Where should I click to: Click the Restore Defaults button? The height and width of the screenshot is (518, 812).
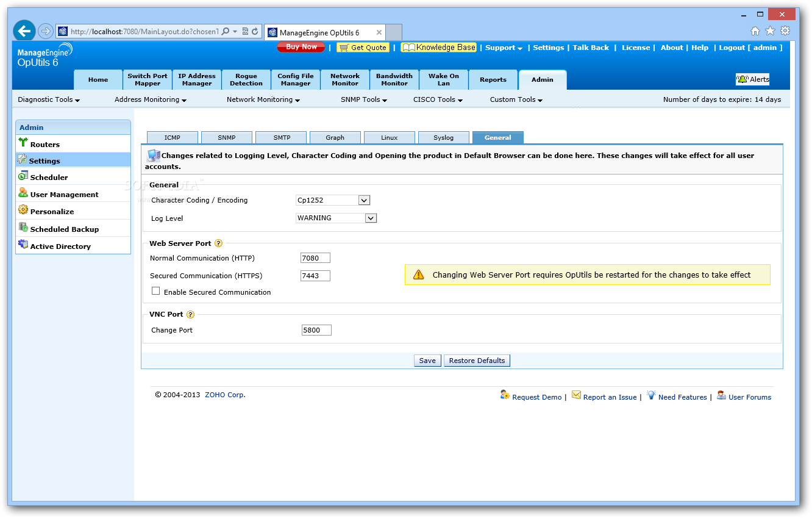[x=477, y=361]
